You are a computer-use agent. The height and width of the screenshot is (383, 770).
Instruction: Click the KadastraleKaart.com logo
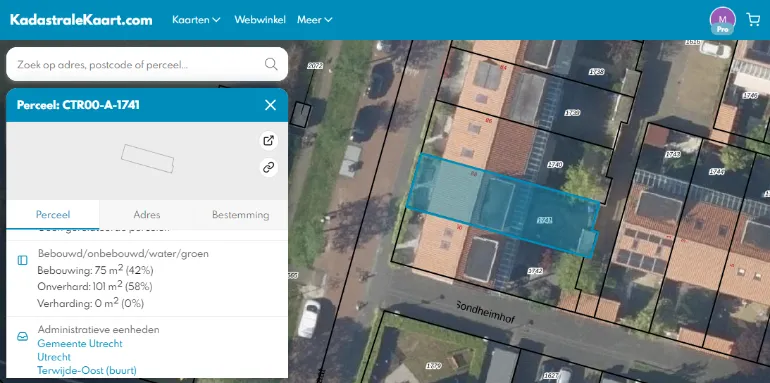(x=81, y=20)
